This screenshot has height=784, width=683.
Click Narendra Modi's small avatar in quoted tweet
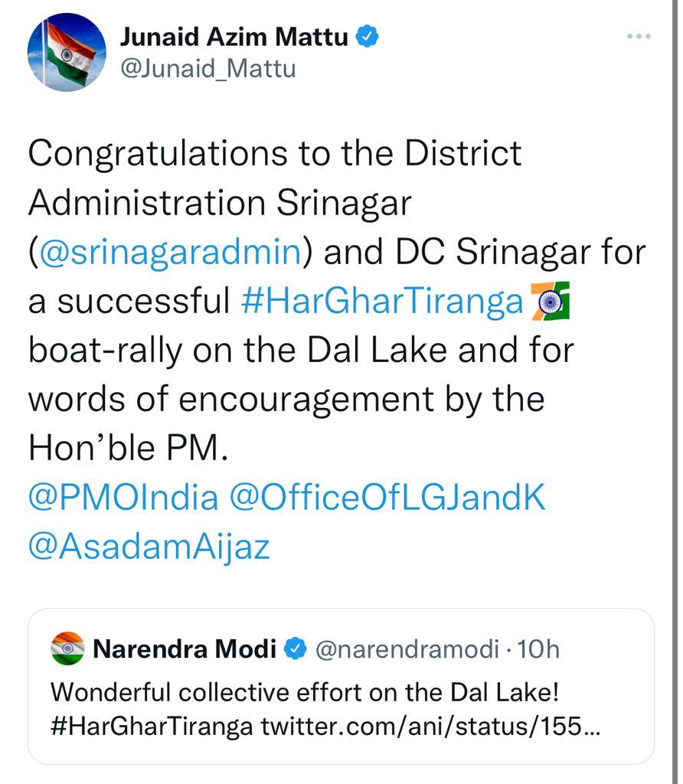tap(67, 648)
